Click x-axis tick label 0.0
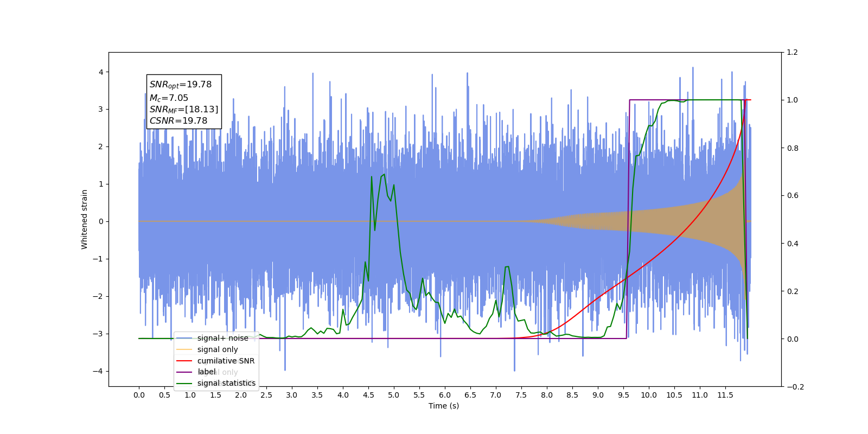868x434 pixels. [x=139, y=395]
